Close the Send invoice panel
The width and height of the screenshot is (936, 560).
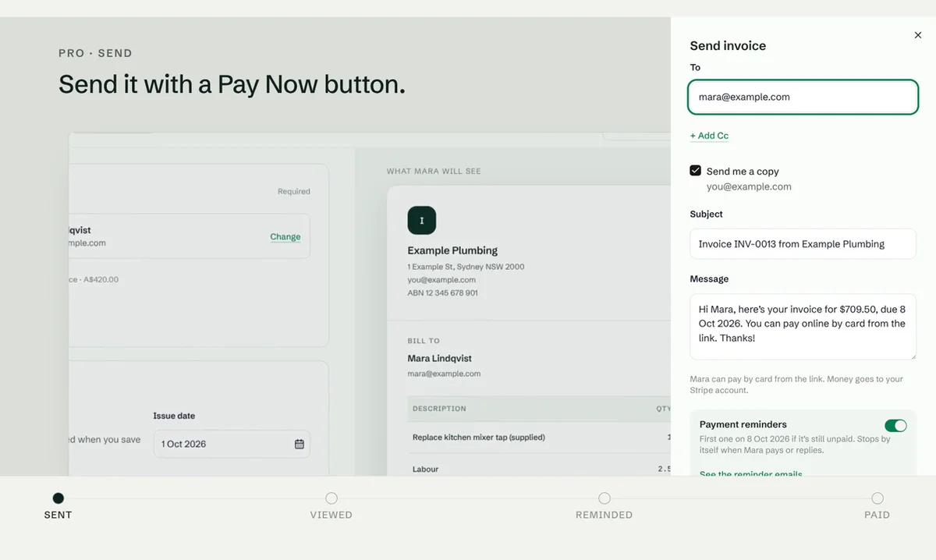click(917, 35)
